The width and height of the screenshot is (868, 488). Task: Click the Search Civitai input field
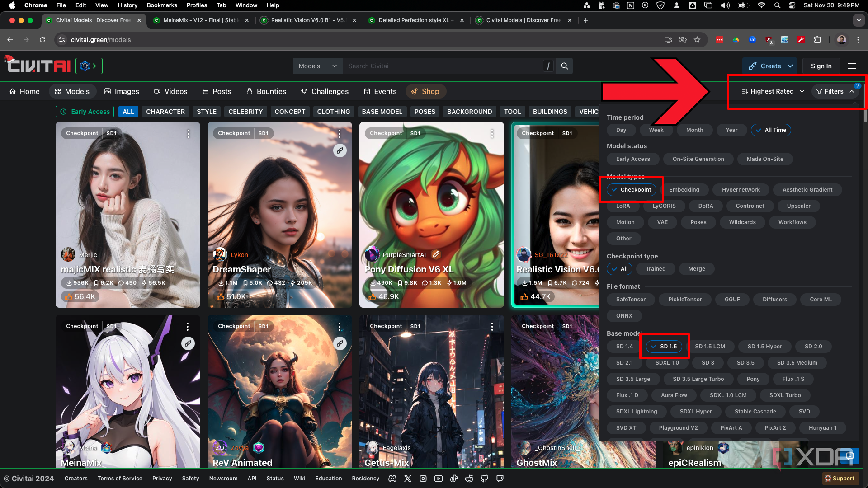click(x=443, y=66)
